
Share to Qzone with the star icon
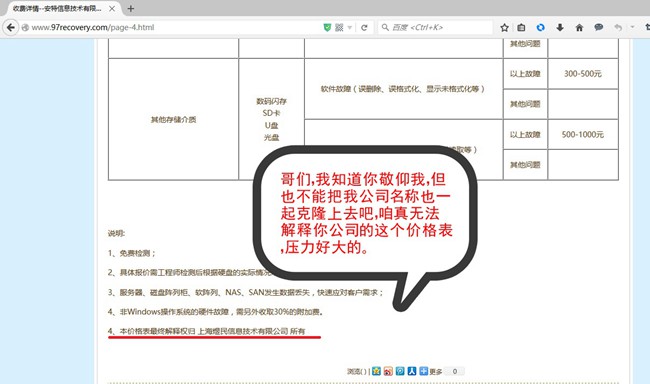click(376, 371)
